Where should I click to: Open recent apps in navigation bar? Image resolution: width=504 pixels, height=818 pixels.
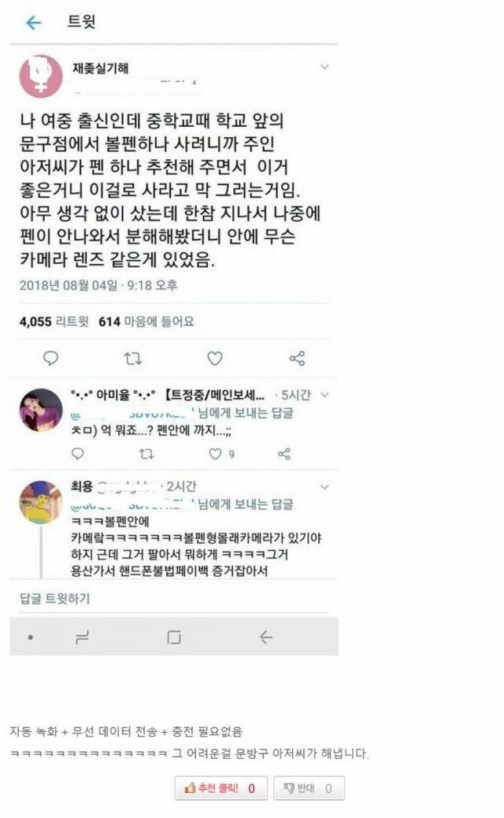click(83, 637)
